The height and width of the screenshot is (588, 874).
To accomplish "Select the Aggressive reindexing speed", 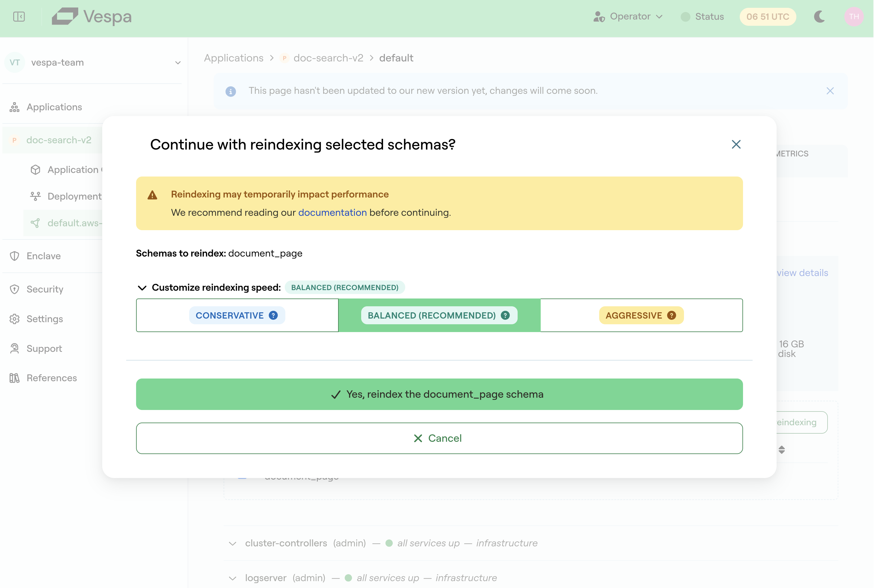I will point(641,315).
